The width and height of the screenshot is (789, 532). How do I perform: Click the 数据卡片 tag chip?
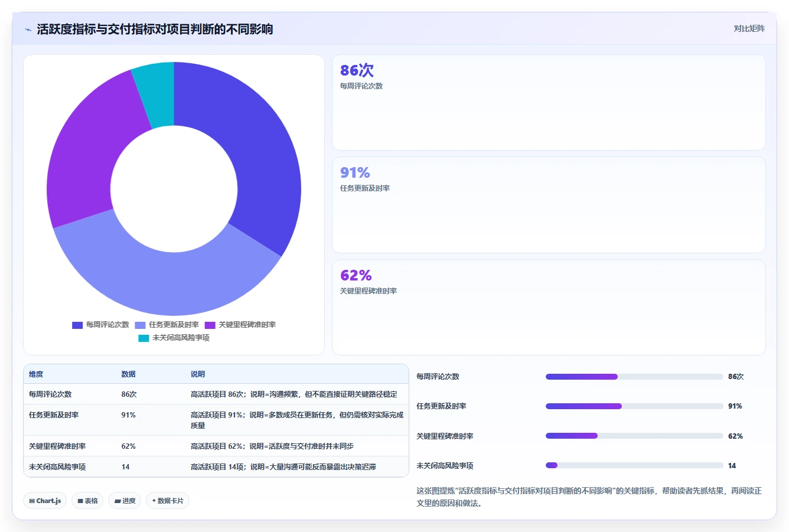tap(168, 501)
